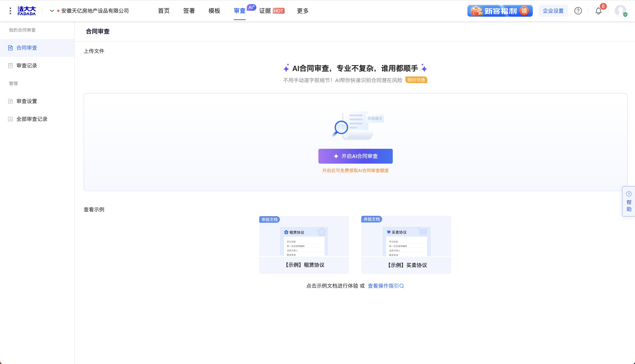This screenshot has width=635, height=364.
Task: Click the 审查记录 sidebar icon
Action: coord(10,65)
